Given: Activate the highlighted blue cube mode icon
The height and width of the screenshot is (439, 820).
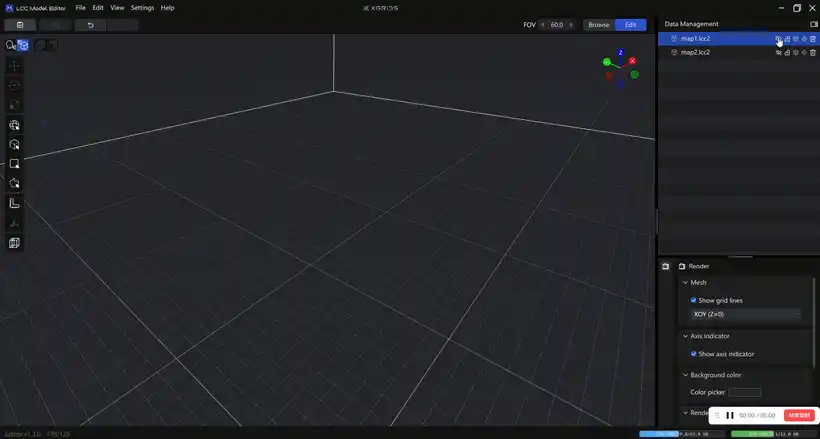Looking at the screenshot, I should 23,46.
